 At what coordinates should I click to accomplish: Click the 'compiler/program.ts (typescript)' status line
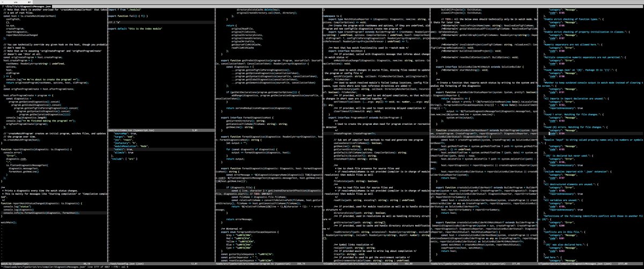click(x=268, y=264)
